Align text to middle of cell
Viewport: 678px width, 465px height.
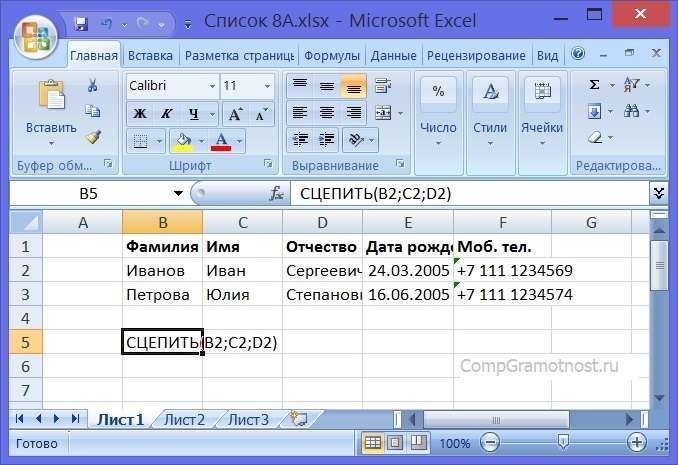326,86
